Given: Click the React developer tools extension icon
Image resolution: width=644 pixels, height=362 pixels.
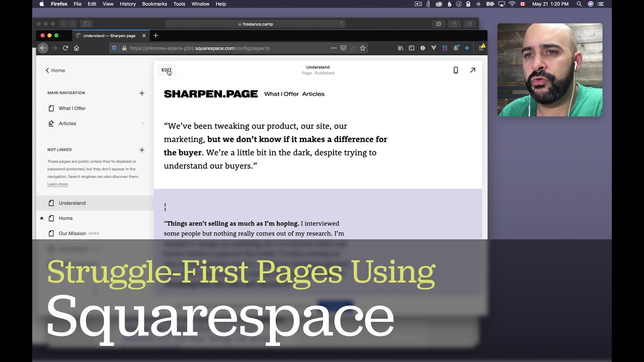Looking at the screenshot, I should [467, 48].
